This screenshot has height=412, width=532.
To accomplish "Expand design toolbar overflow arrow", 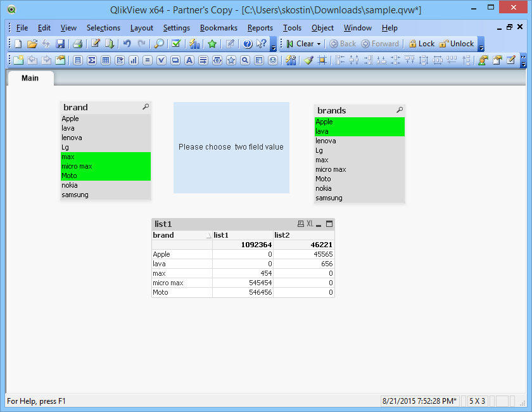I will click(x=524, y=60).
